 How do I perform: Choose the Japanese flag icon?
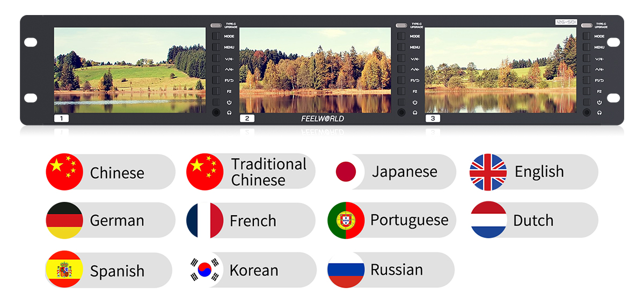[346, 172]
